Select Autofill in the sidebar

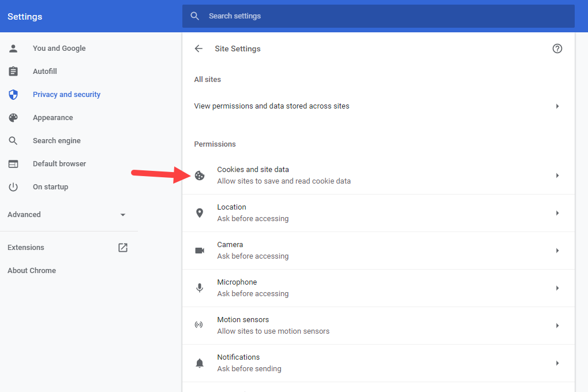click(x=44, y=71)
